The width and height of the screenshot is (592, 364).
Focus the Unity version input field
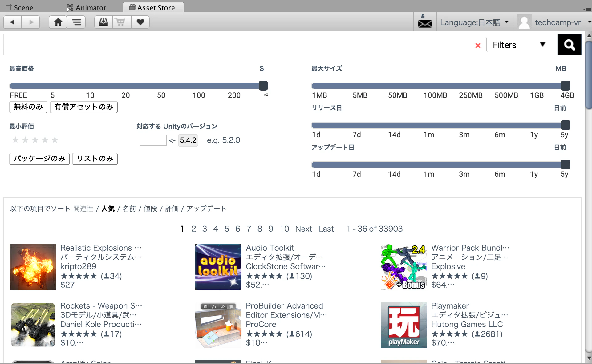[153, 140]
